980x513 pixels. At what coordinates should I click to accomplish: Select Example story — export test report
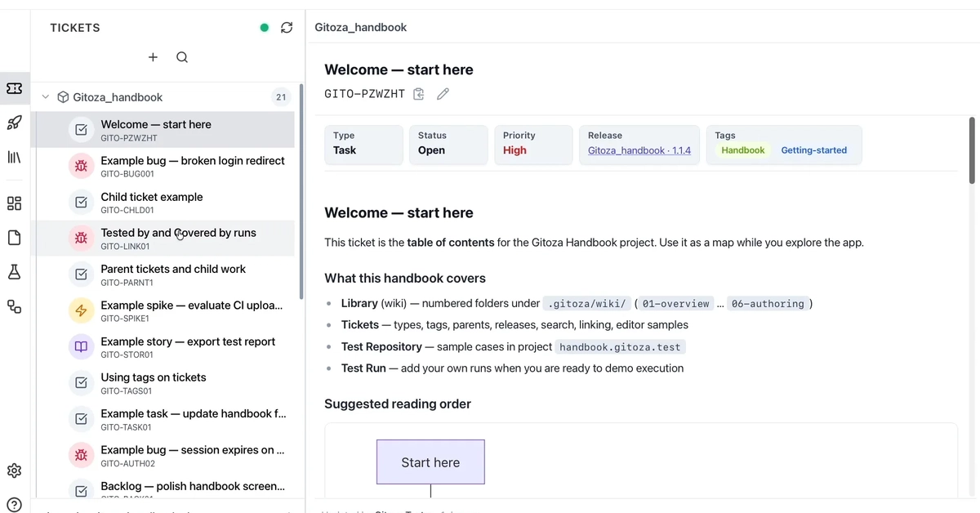pos(163,346)
